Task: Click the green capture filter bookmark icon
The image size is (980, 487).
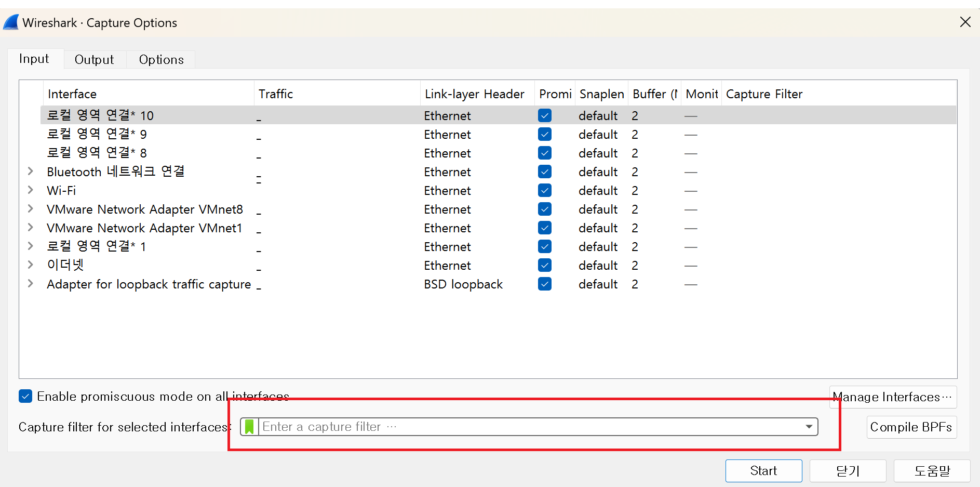Action: coord(249,427)
